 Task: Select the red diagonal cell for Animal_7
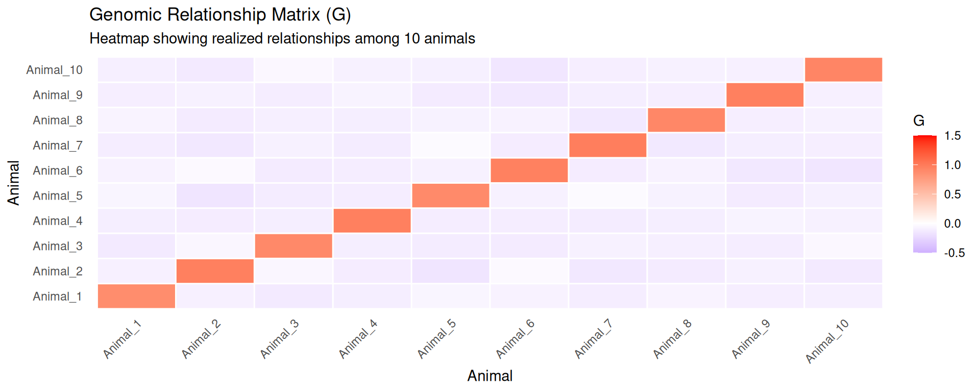[x=608, y=145]
